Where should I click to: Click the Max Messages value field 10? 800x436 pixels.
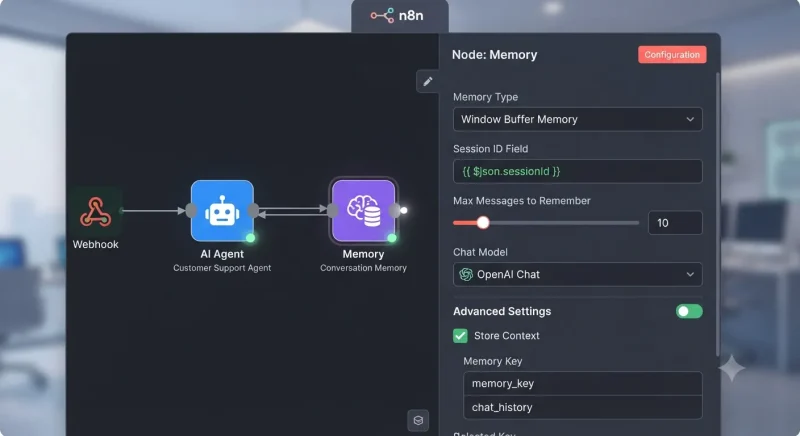pyautogui.click(x=675, y=223)
